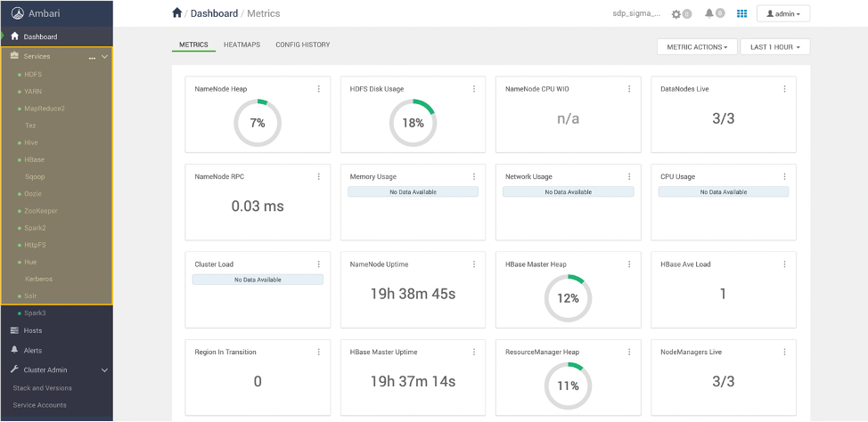Open HDFS Disk Usage widget options menu
Viewport: 868px width, 422px height.
[x=474, y=89]
